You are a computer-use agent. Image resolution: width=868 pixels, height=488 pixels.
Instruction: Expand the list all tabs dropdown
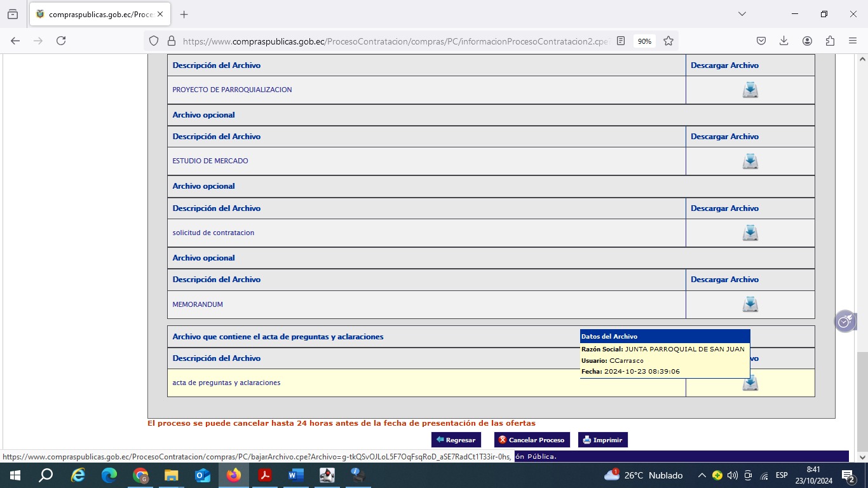[x=742, y=14]
